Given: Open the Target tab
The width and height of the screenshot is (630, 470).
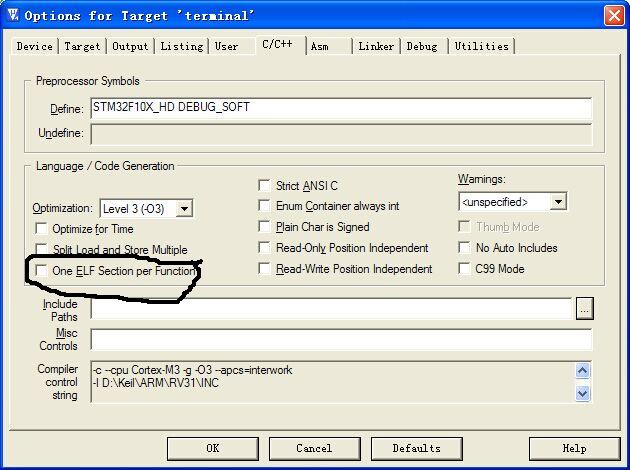Looking at the screenshot, I should coord(82,47).
